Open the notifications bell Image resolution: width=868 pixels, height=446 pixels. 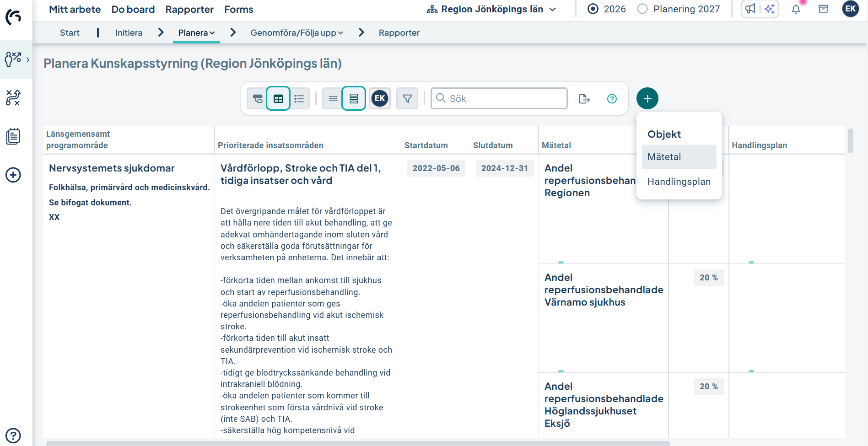796,9
